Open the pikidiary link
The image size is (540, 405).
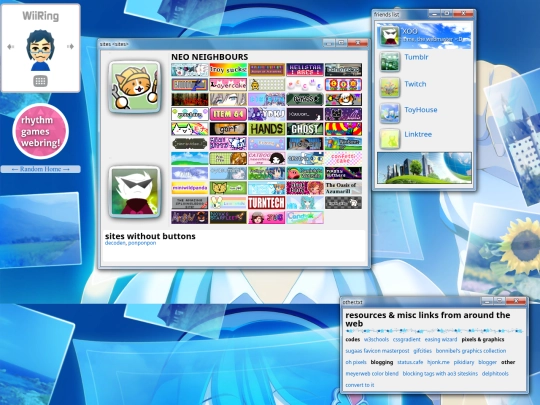coord(464,362)
